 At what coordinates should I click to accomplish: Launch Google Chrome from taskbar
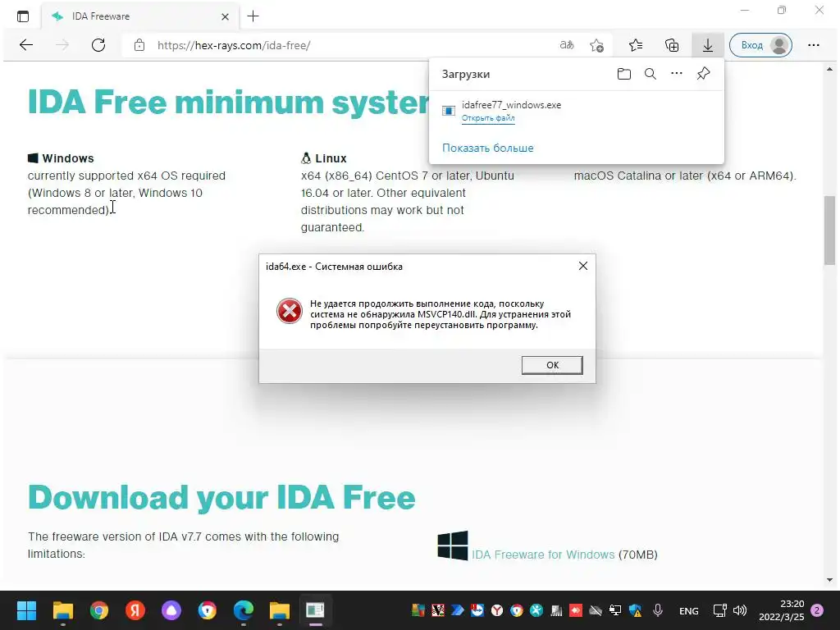pyautogui.click(x=98, y=610)
